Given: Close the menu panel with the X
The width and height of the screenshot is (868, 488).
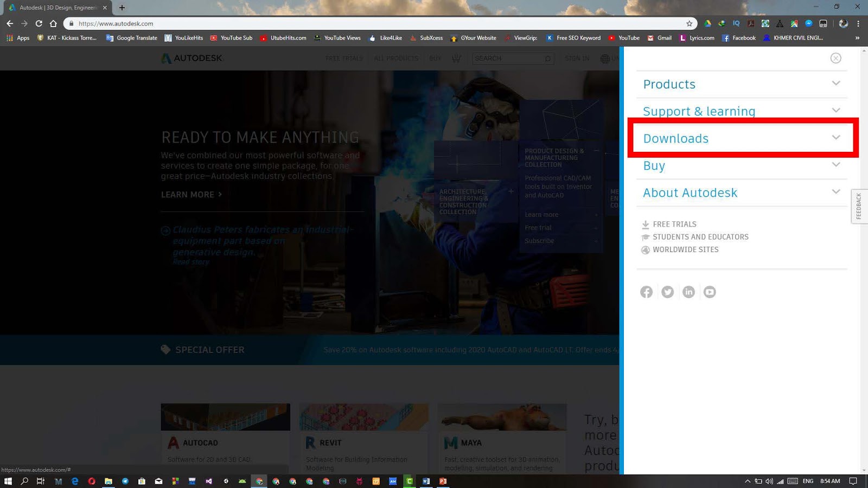Looking at the screenshot, I should point(835,58).
